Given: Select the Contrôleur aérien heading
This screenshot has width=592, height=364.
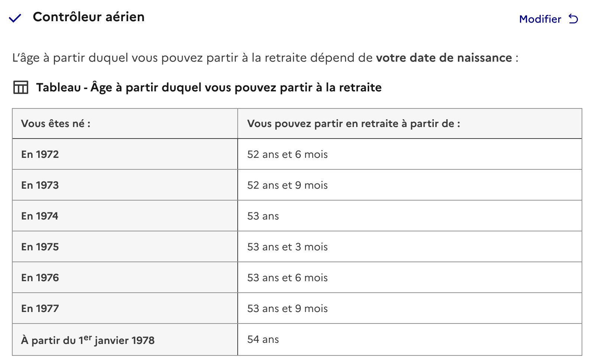Looking at the screenshot, I should (x=89, y=17).
